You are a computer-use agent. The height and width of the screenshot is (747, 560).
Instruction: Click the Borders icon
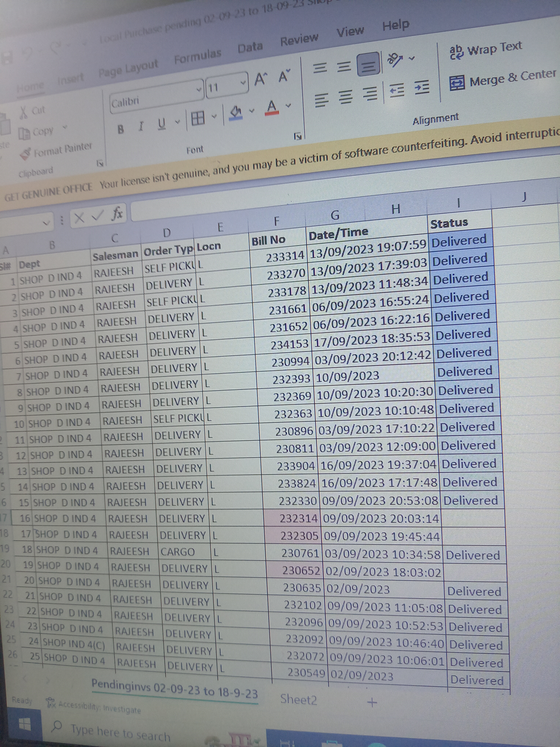click(x=198, y=118)
